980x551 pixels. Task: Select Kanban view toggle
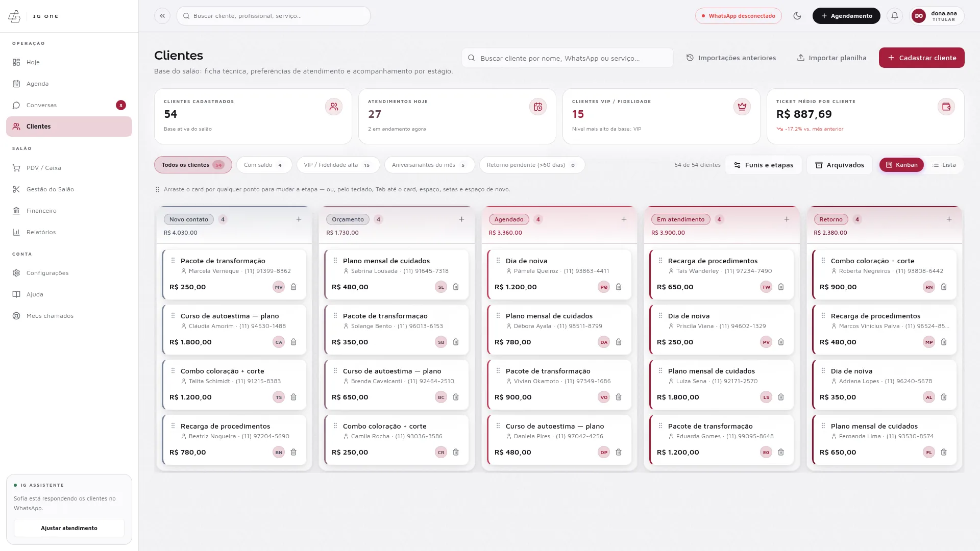coord(901,165)
